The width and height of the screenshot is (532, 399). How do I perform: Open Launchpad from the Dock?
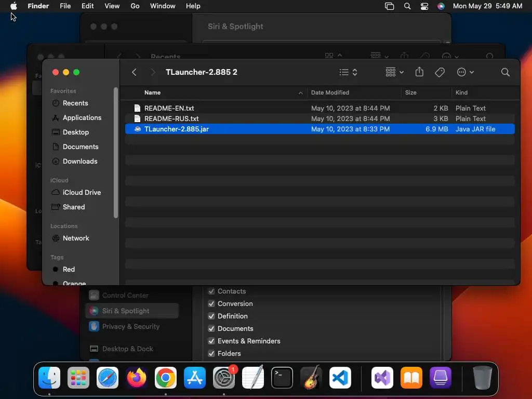[x=78, y=378]
